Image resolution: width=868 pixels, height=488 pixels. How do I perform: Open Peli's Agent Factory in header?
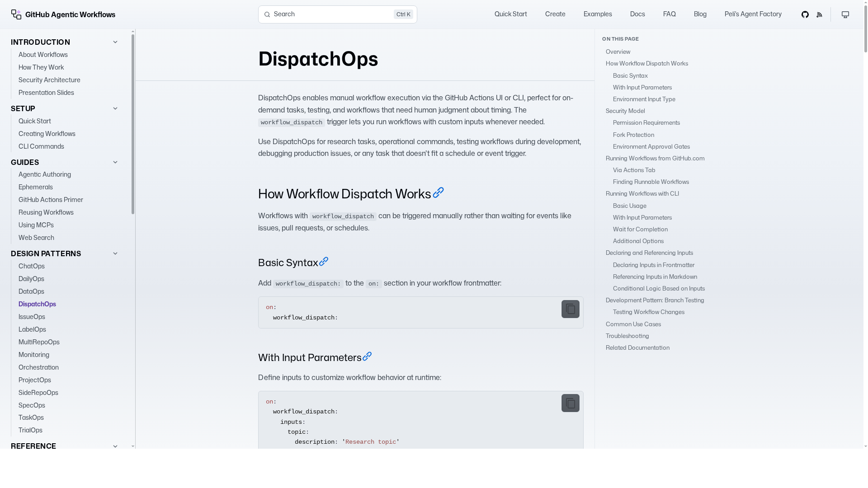click(753, 14)
